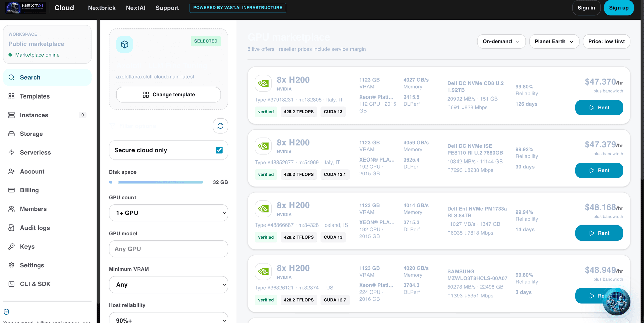Open the NextAI nav item
Screen dimensions: 644x323
click(x=136, y=8)
